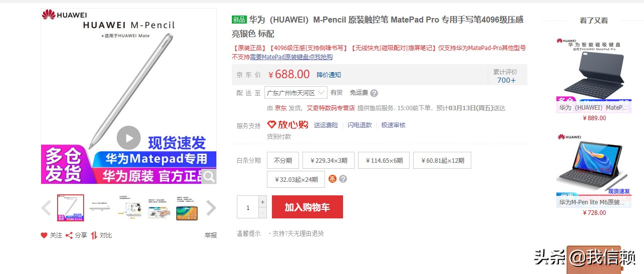Open the 华为（HUAWEI）MateP... product title link
Image resolution: width=644 pixels, height=274 pixels.
(x=593, y=108)
